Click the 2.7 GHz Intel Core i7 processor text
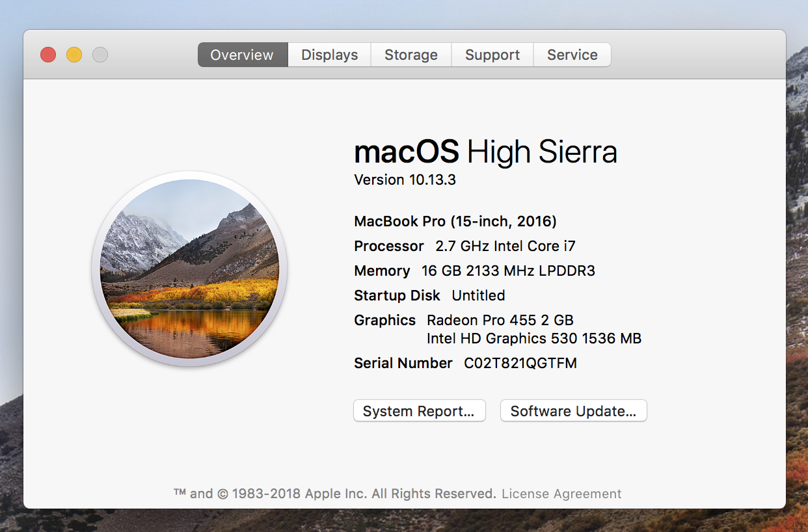 click(x=505, y=246)
